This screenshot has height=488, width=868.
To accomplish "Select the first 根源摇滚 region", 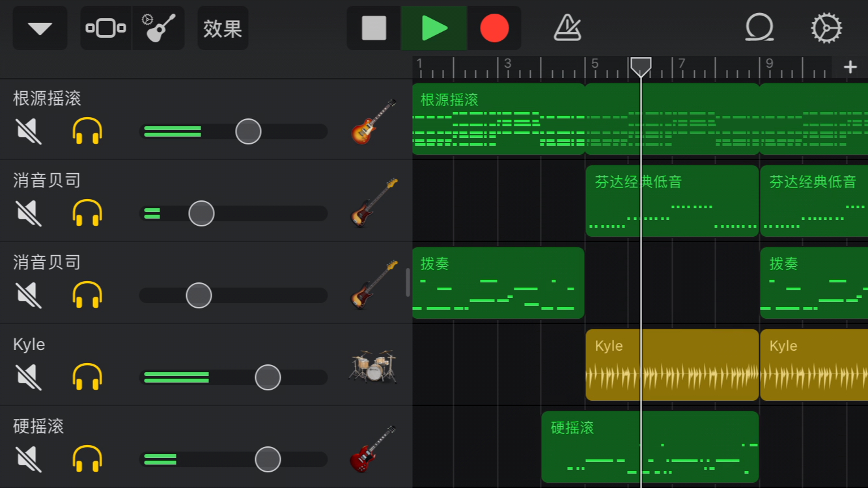I will (499, 119).
